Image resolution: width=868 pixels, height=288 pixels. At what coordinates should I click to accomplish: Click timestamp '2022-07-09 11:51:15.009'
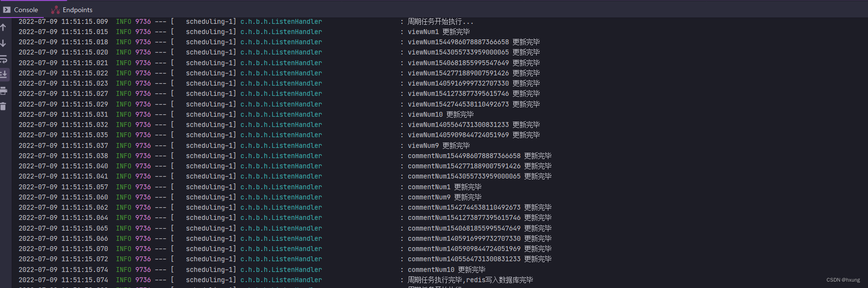[63, 21]
